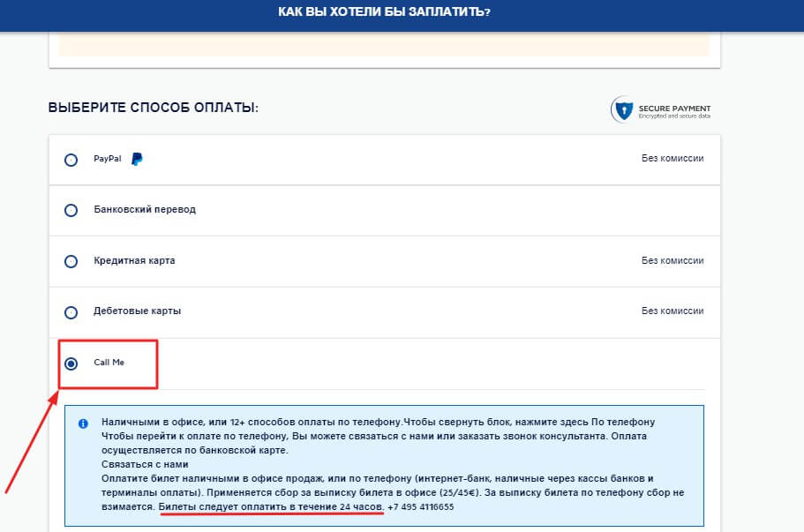Image resolution: width=804 pixels, height=532 pixels.
Task: Click the blue info icon in the notice box
Action: click(84, 423)
